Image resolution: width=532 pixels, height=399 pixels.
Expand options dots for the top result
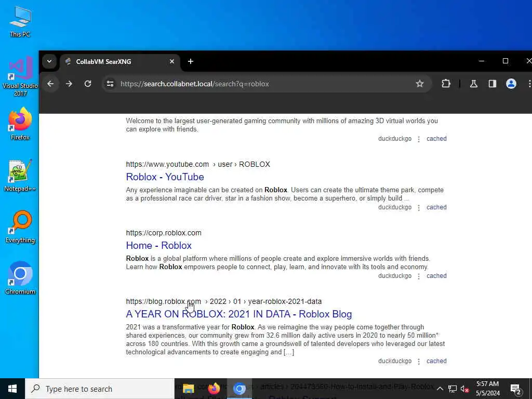coord(419,139)
